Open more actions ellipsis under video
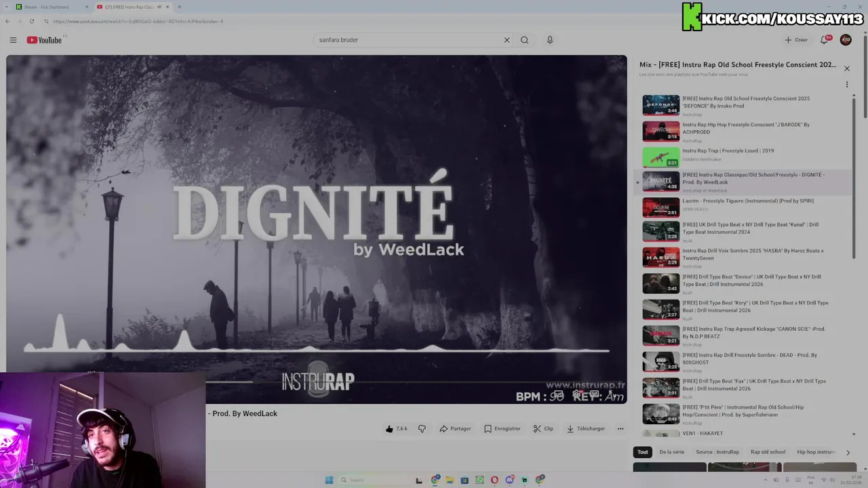The width and height of the screenshot is (868, 488). coord(620,428)
